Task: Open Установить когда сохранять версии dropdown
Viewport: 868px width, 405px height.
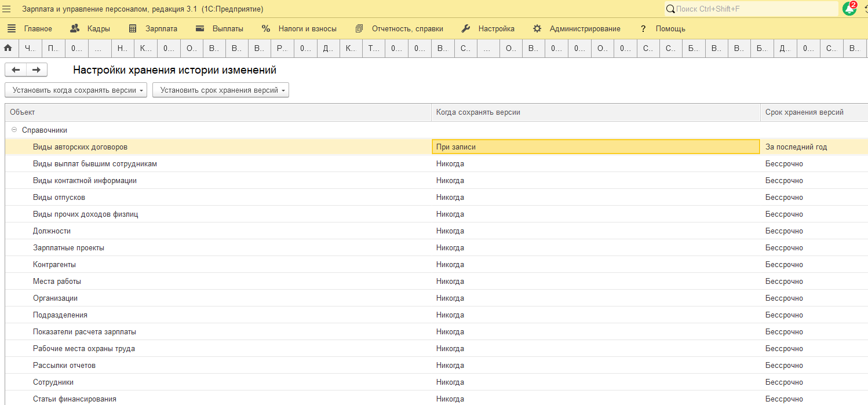Action: pos(76,90)
